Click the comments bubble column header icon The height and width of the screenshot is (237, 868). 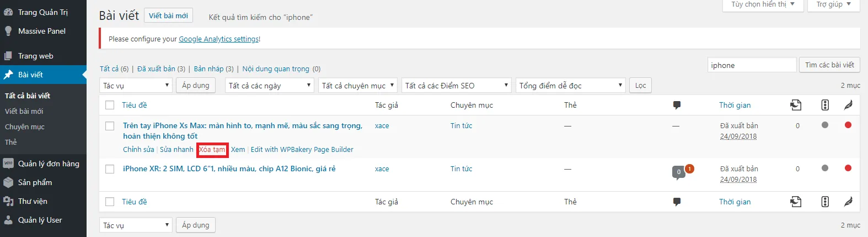pos(677,105)
